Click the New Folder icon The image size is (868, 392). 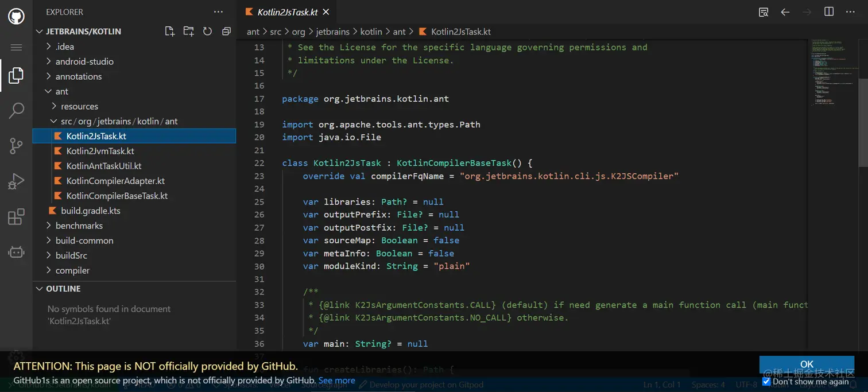[x=188, y=32]
